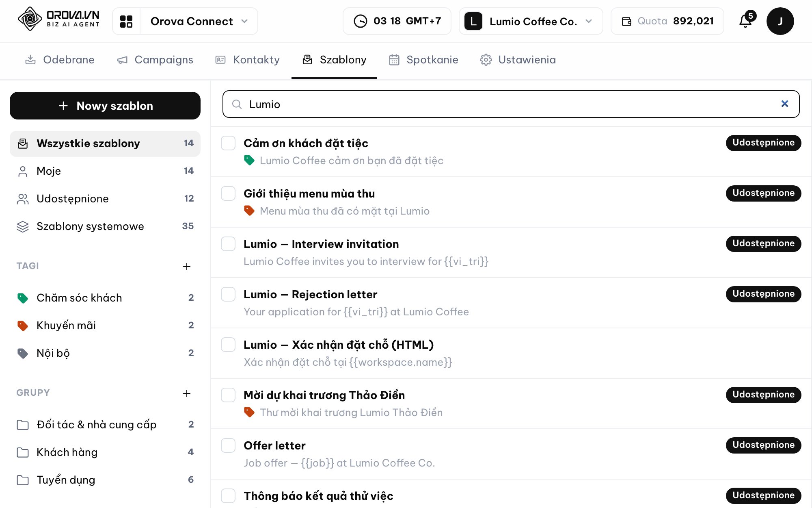
Task: Open the notifications bell
Action: [x=746, y=21]
